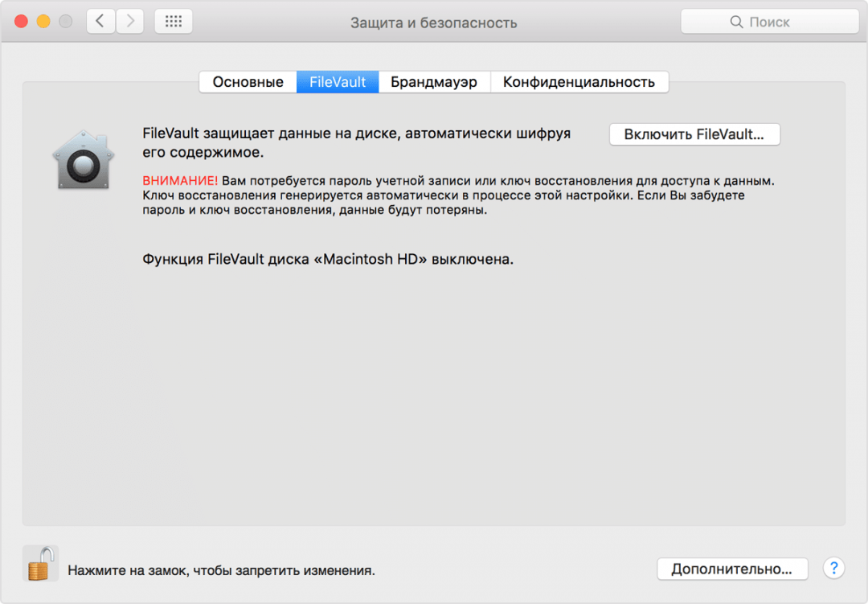Click the Нажмите на замок hint text
868x604 pixels.
[x=221, y=571]
